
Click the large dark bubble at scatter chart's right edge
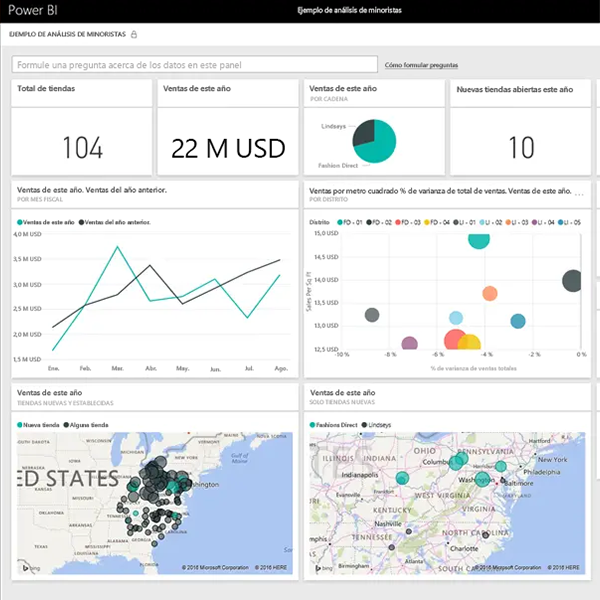pos(573,281)
